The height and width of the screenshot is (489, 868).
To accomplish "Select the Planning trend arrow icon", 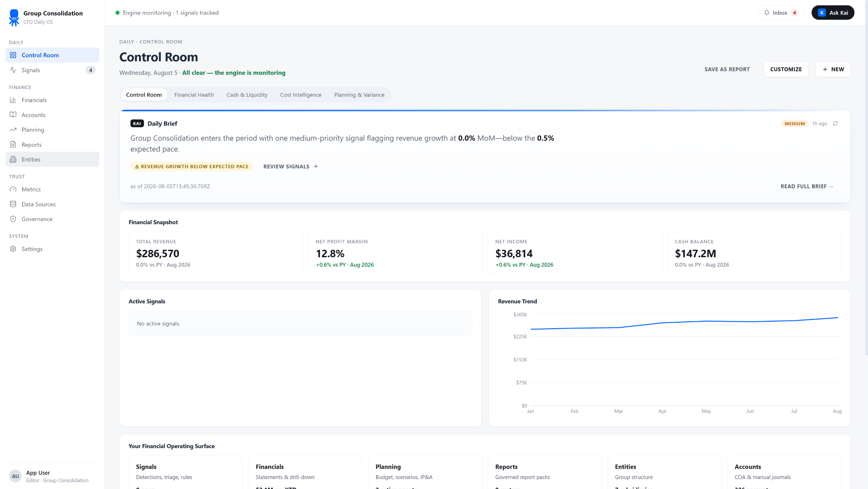I will (x=13, y=130).
